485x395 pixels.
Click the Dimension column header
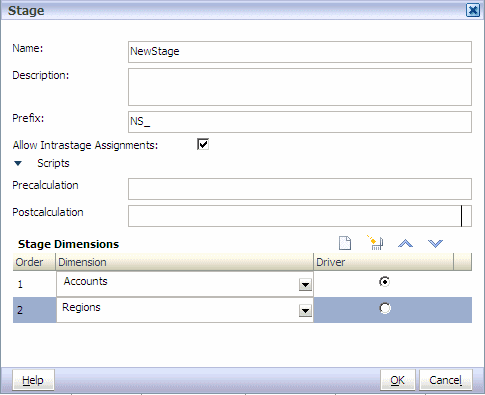coord(184,262)
